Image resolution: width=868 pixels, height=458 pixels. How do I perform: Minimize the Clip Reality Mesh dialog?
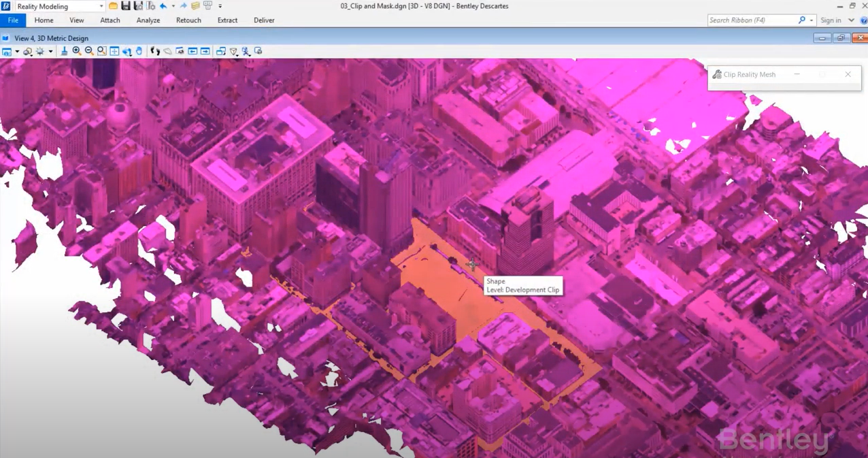click(797, 74)
